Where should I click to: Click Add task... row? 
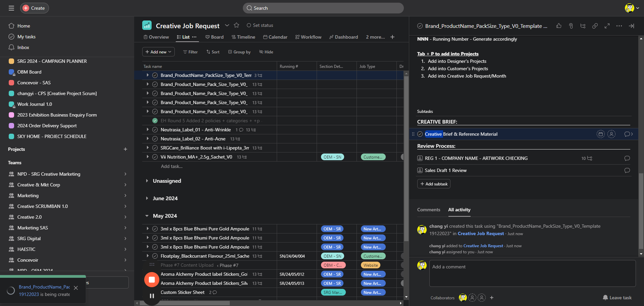[172, 166]
